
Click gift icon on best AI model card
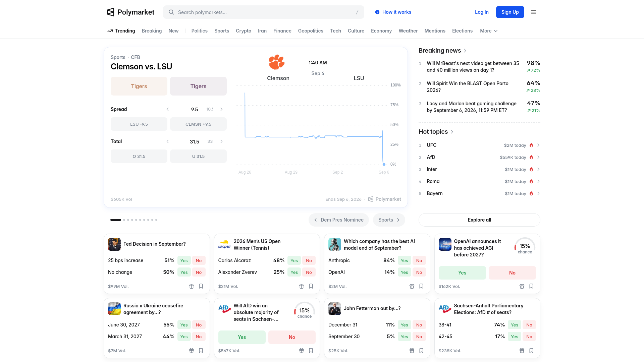coord(412,286)
